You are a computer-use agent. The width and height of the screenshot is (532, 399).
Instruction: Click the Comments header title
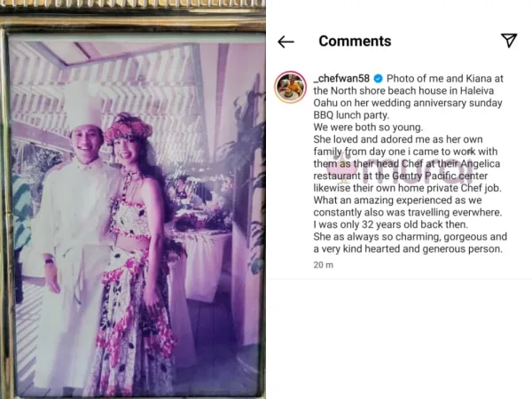pyautogui.click(x=355, y=41)
